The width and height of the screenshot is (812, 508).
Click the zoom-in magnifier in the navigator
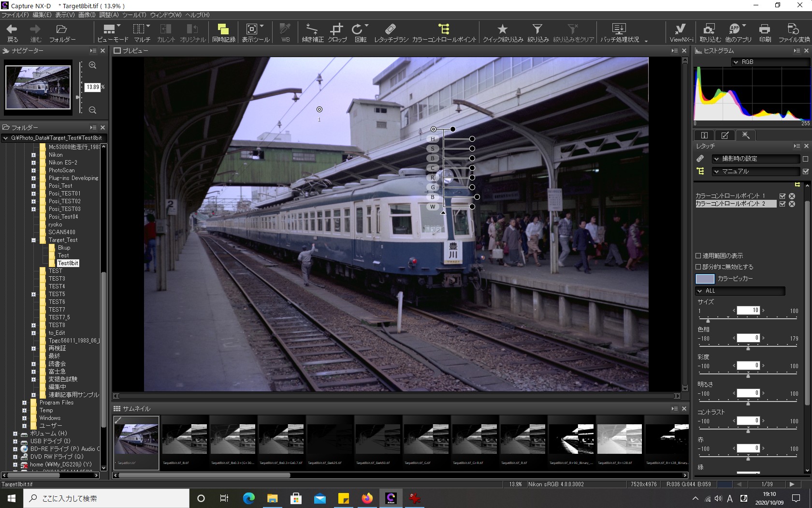93,65
